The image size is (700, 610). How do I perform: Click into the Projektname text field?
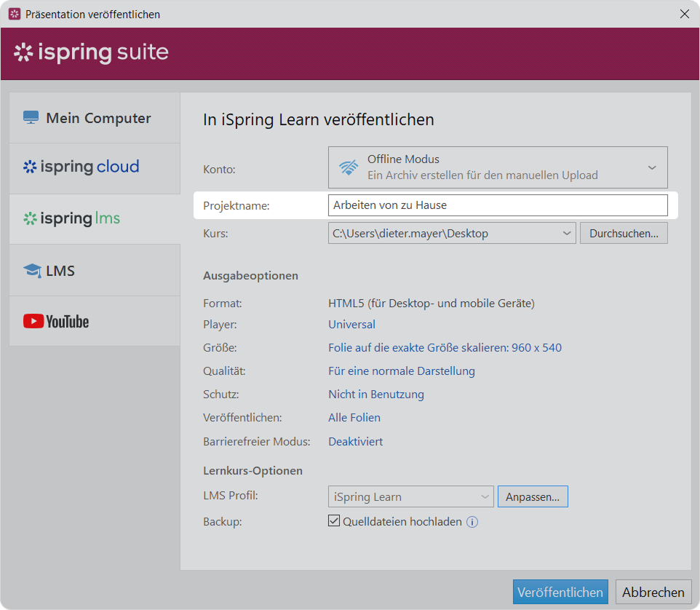(498, 205)
